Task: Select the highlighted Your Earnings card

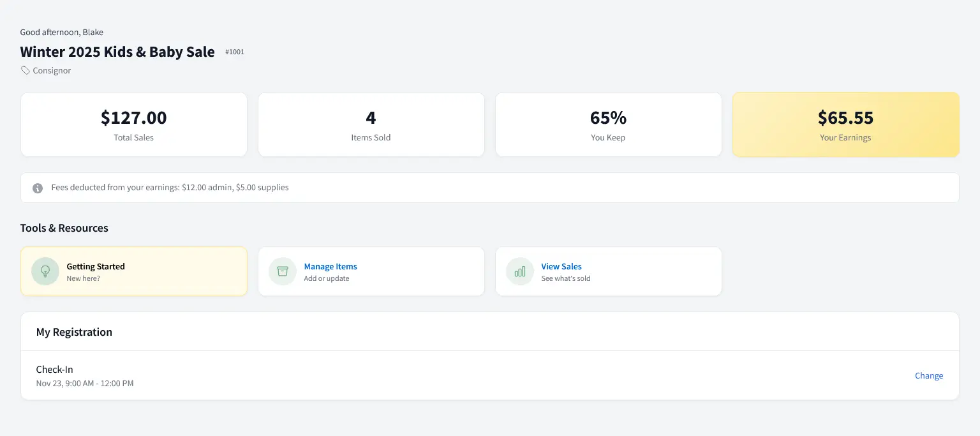Action: (x=845, y=124)
